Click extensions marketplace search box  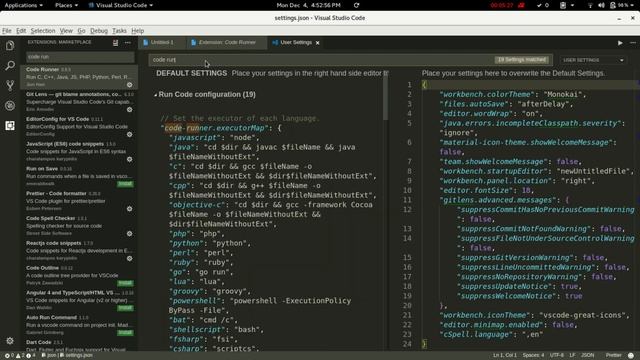coord(80,57)
